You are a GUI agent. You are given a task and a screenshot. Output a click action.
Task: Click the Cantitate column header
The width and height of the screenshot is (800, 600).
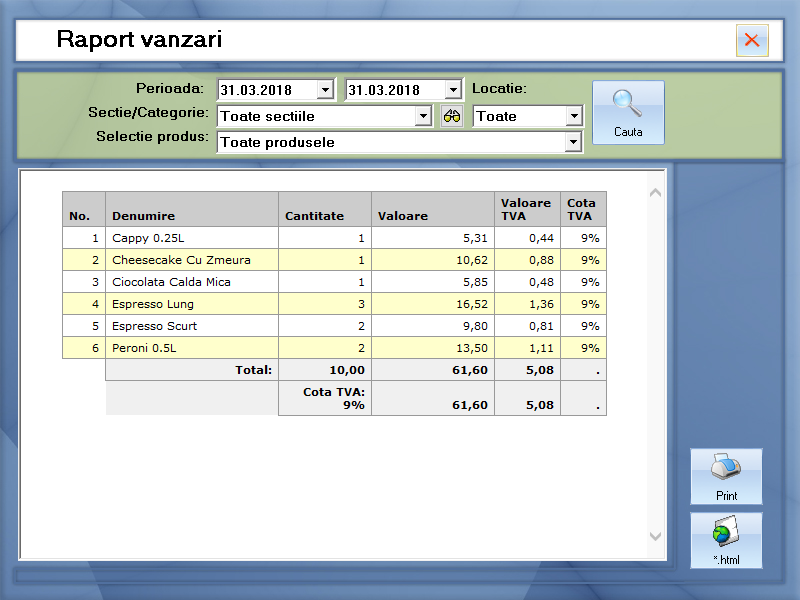tap(325, 209)
